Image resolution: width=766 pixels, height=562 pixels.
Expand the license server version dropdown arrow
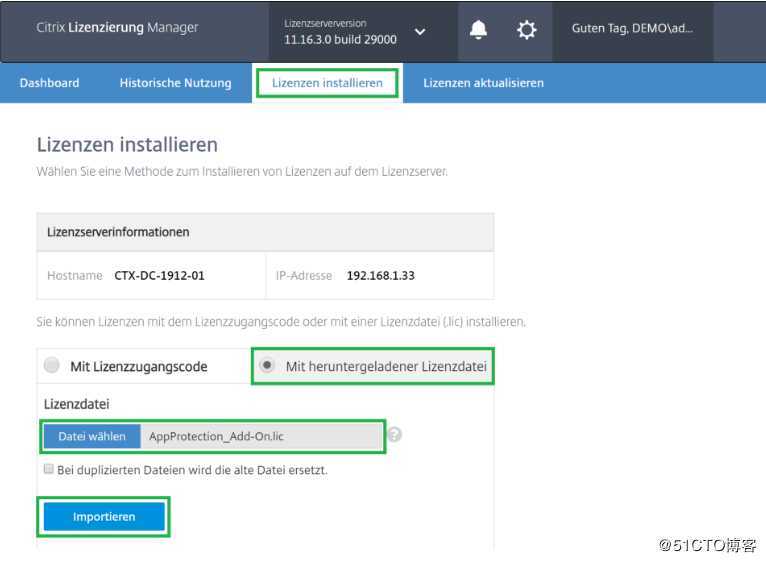(x=420, y=32)
